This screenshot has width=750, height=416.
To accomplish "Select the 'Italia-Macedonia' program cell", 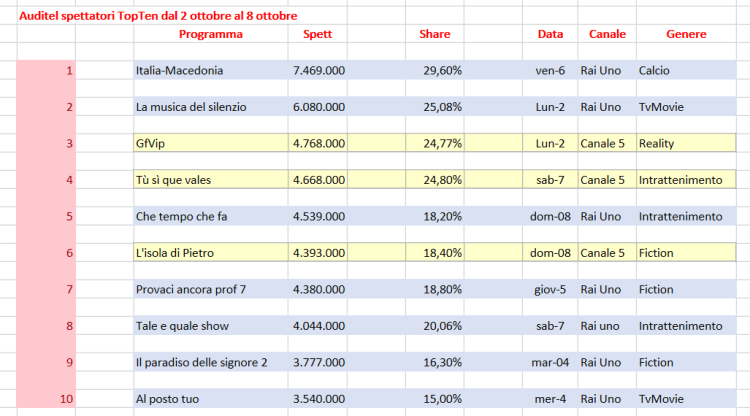I will pyautogui.click(x=179, y=71).
